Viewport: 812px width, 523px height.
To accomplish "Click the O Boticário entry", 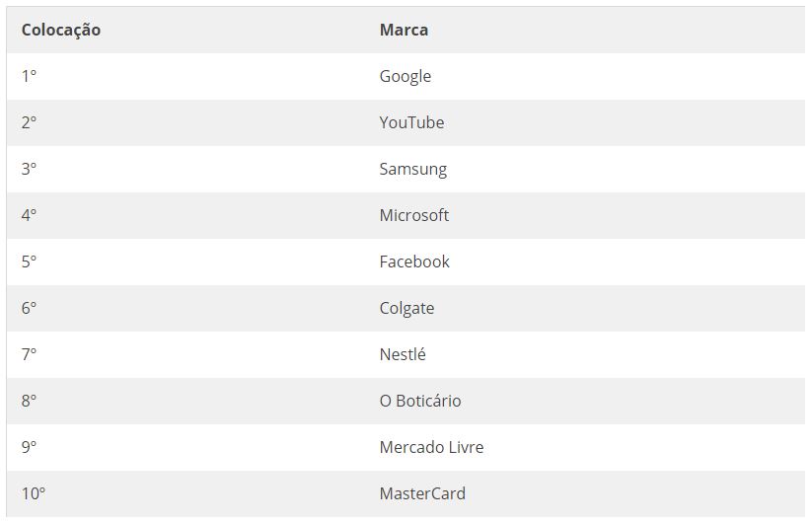I will (x=420, y=401).
